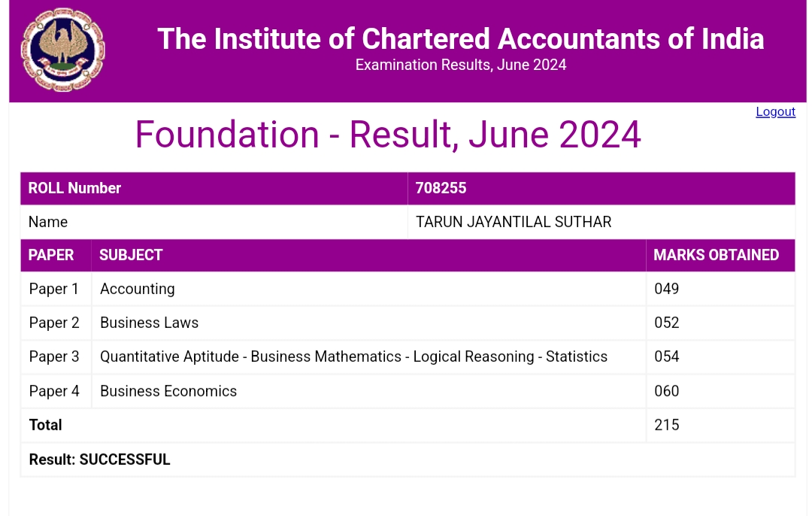Click the candidate name Tarun Jayantilal Suthar

(x=514, y=222)
